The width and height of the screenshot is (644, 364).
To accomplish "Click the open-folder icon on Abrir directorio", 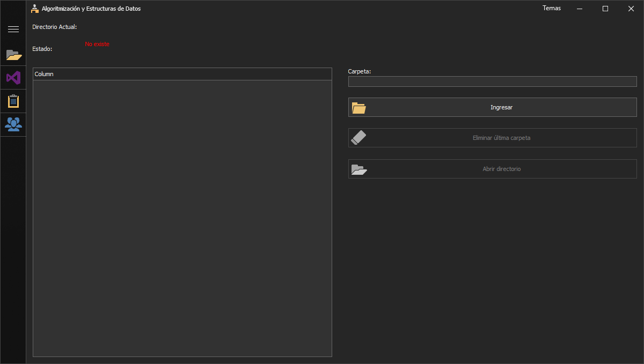I will coord(359,169).
